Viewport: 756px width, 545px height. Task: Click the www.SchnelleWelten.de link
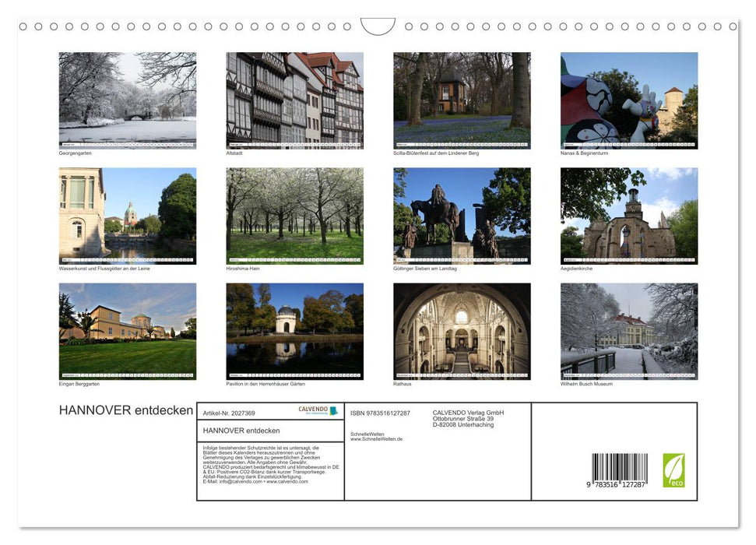click(x=377, y=438)
